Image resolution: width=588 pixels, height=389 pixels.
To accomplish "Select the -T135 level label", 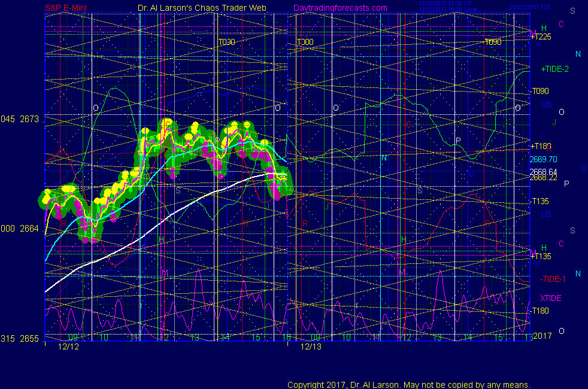I will (x=539, y=201).
